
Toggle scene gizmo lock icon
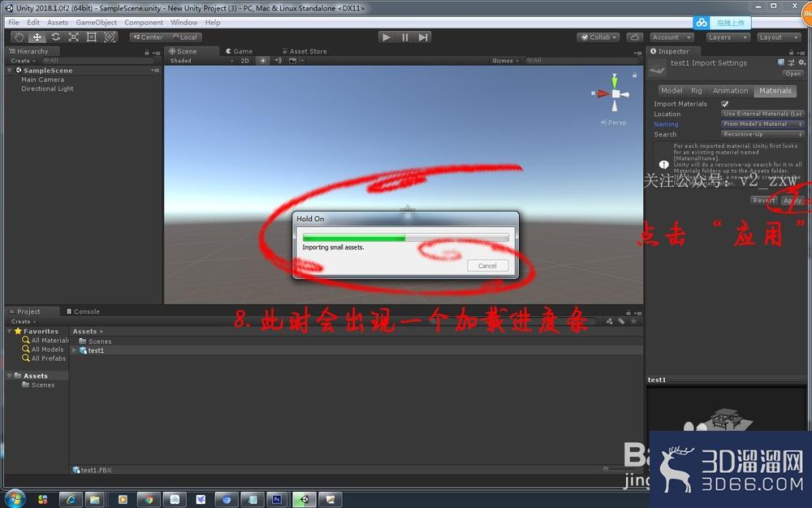point(634,75)
